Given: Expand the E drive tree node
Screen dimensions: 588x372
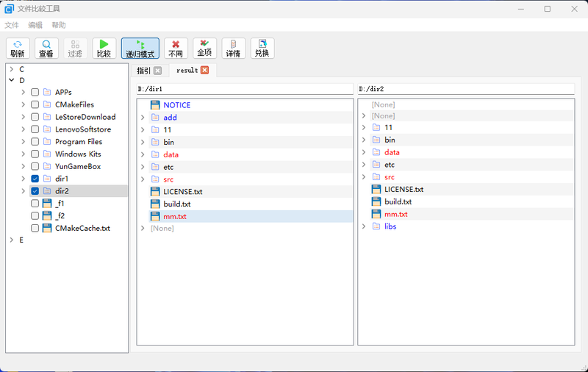Looking at the screenshot, I should coord(11,240).
